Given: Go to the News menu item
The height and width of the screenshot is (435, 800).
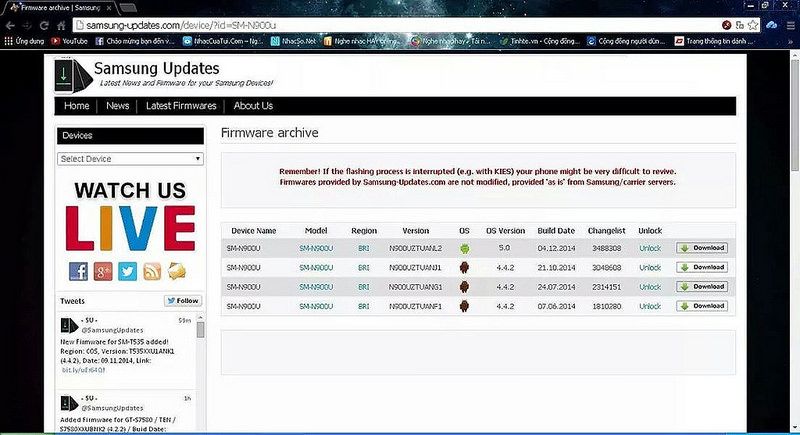Looking at the screenshot, I should (x=118, y=106).
